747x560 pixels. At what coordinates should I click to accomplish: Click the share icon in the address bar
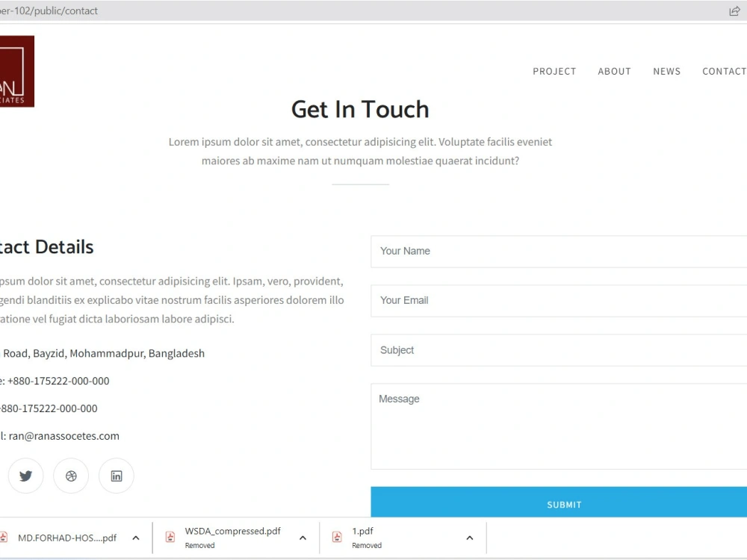pyautogui.click(x=734, y=10)
